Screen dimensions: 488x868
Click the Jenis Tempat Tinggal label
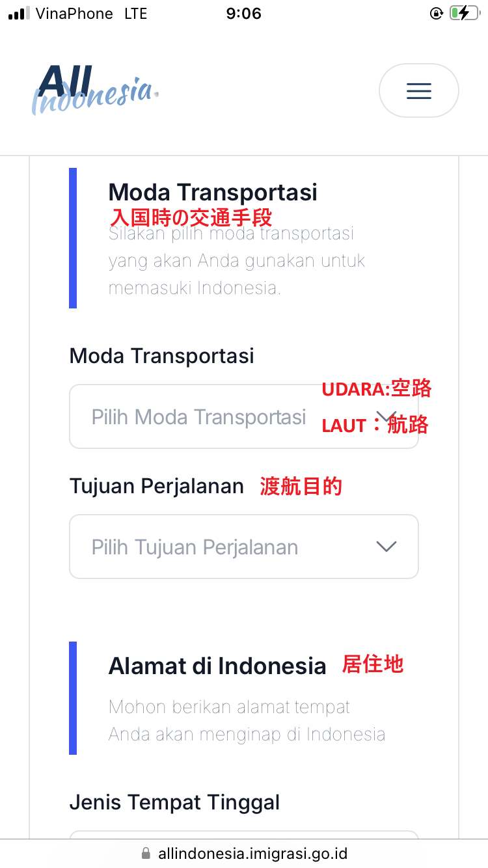pos(174,802)
